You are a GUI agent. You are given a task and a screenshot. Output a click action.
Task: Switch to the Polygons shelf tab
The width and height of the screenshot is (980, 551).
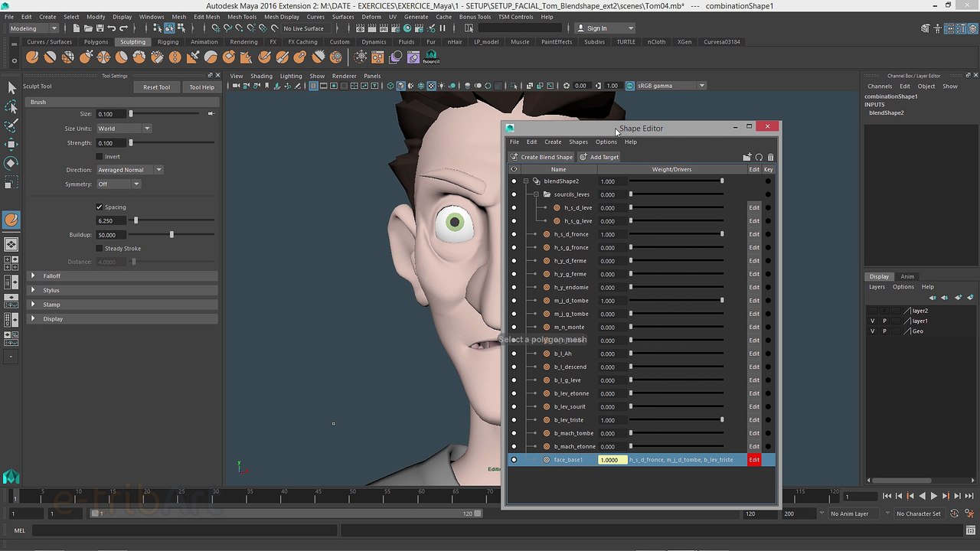(x=96, y=42)
